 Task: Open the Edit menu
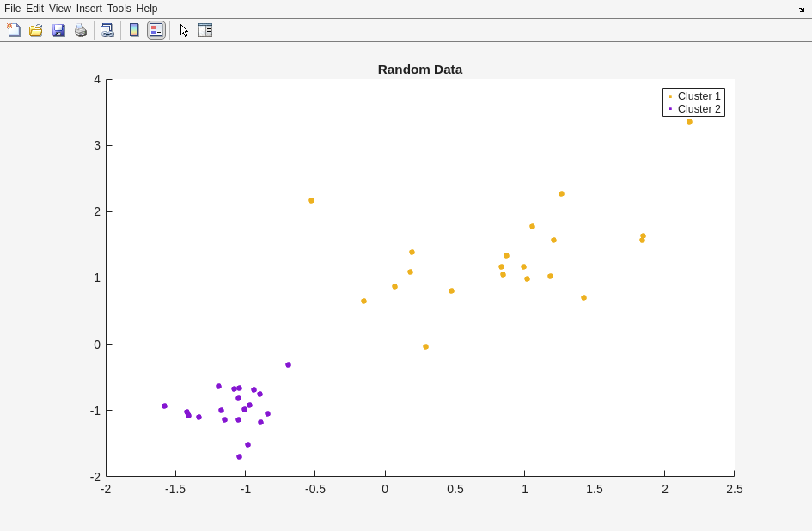pos(34,9)
